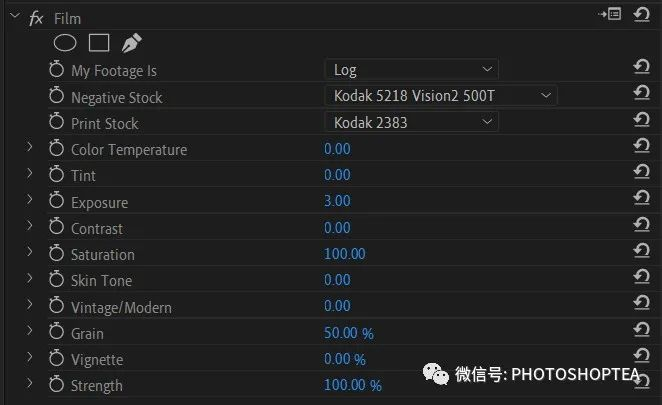
Task: Reset the entire Film effect
Action: [x=641, y=14]
